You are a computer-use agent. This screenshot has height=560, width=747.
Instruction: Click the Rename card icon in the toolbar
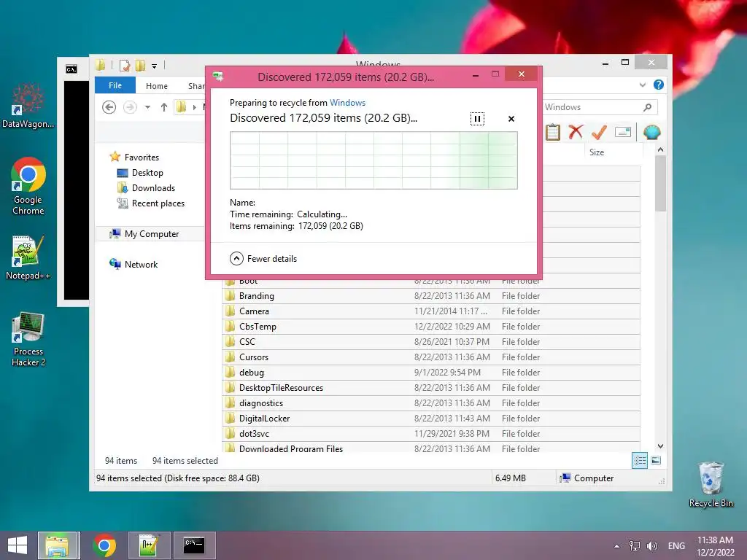click(623, 132)
